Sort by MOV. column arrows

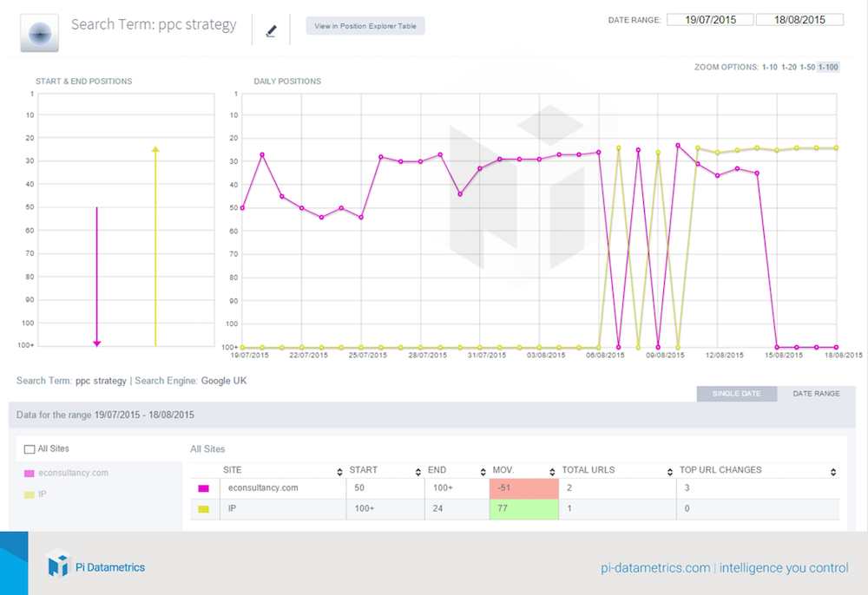[x=552, y=472]
